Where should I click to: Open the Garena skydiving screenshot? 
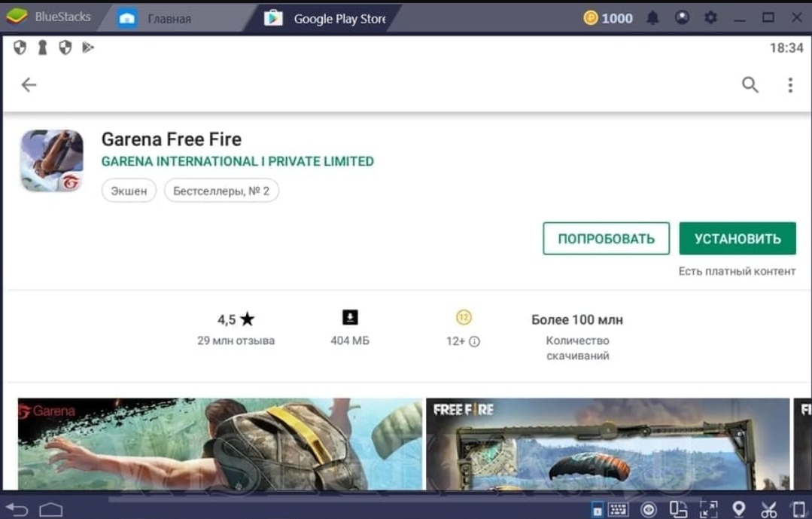point(220,444)
